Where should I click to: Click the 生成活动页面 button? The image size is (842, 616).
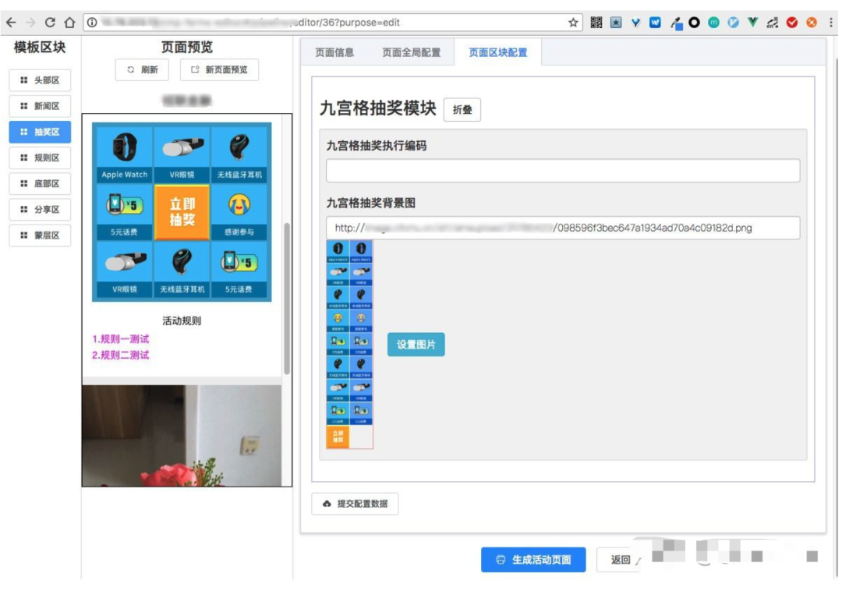tap(533, 560)
